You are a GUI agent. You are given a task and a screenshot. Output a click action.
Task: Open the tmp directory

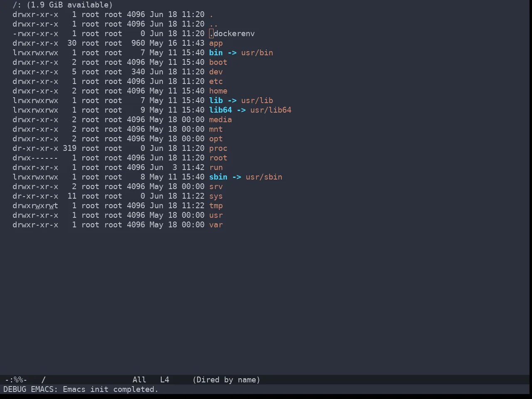tap(216, 206)
